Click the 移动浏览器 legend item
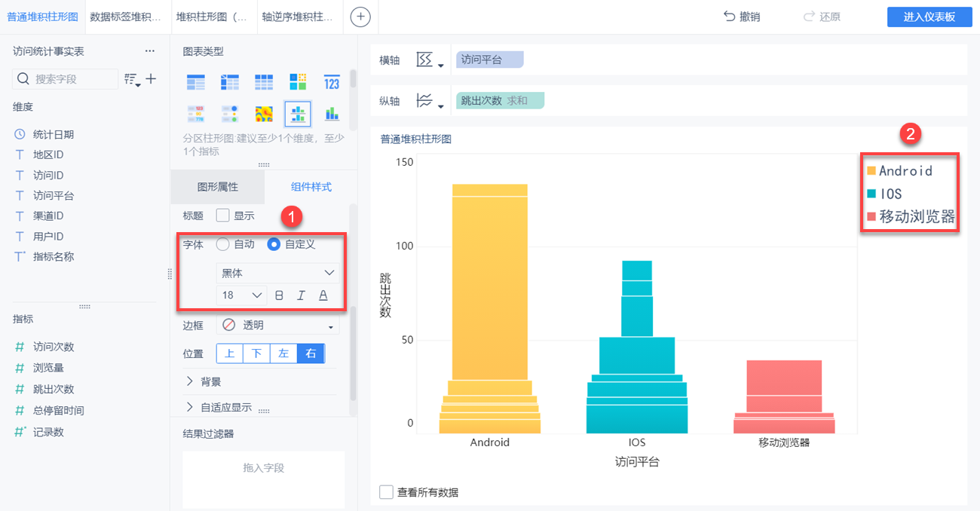 (x=911, y=217)
